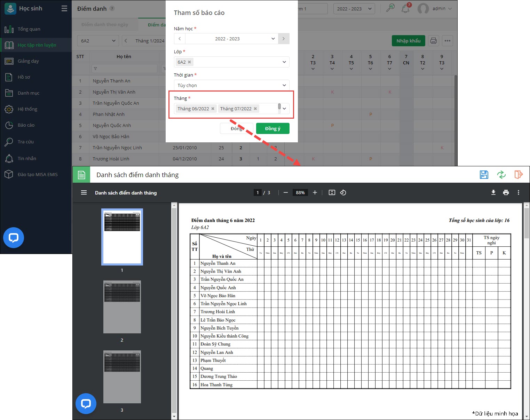Click the fit to page icon
Viewport: 530px width, 420px height.
click(x=332, y=192)
